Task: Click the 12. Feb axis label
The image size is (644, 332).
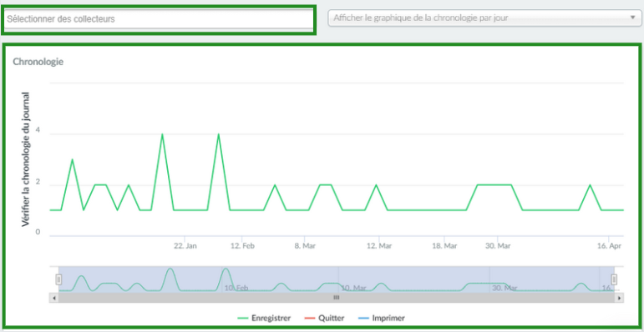Action: pos(242,246)
